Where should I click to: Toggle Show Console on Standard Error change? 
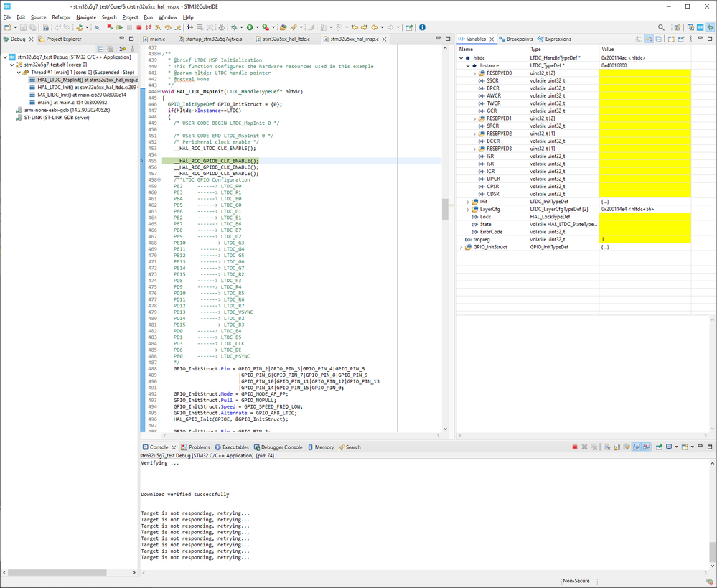[647, 447]
